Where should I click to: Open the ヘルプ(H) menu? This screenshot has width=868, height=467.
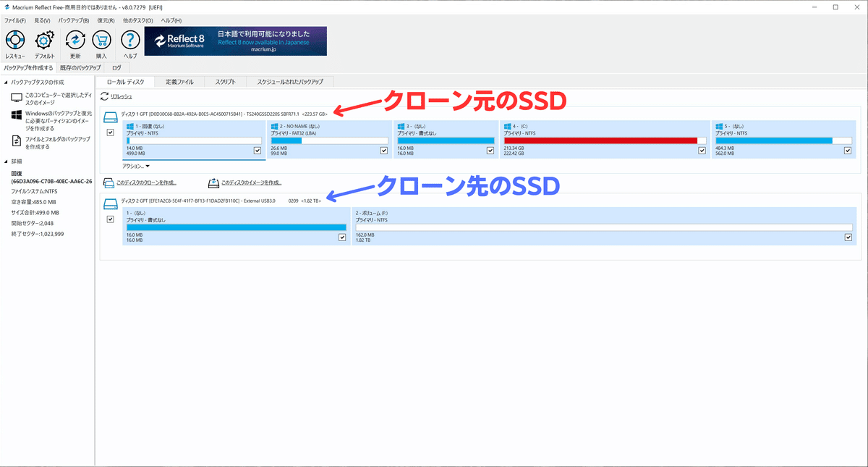pos(171,20)
